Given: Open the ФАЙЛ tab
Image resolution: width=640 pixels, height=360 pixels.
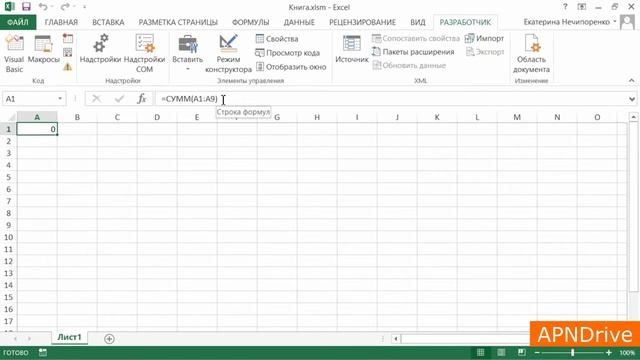Looking at the screenshot, I should [18, 22].
